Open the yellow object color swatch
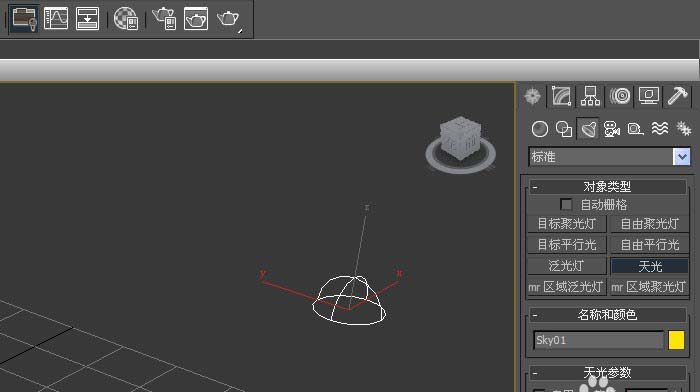 [x=676, y=340]
